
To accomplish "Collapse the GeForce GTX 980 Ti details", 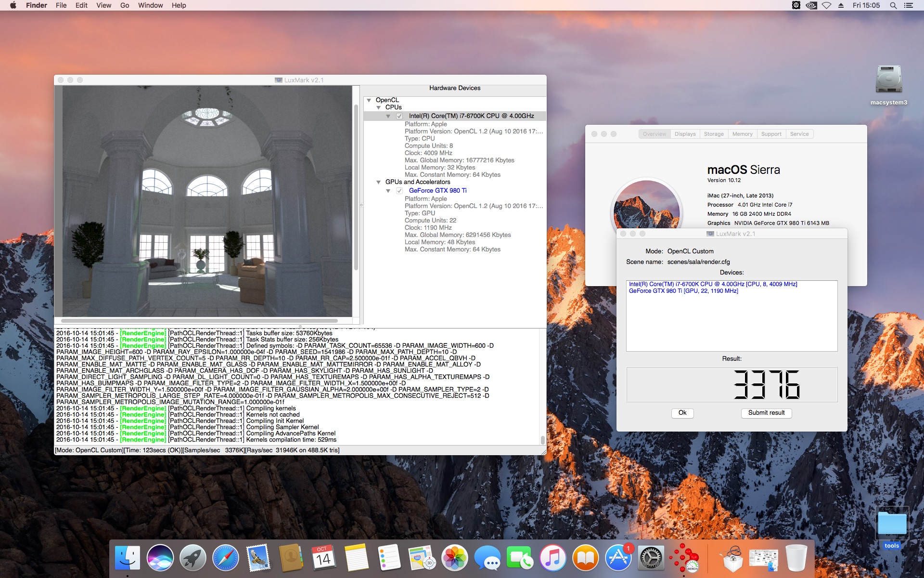I will (x=388, y=191).
